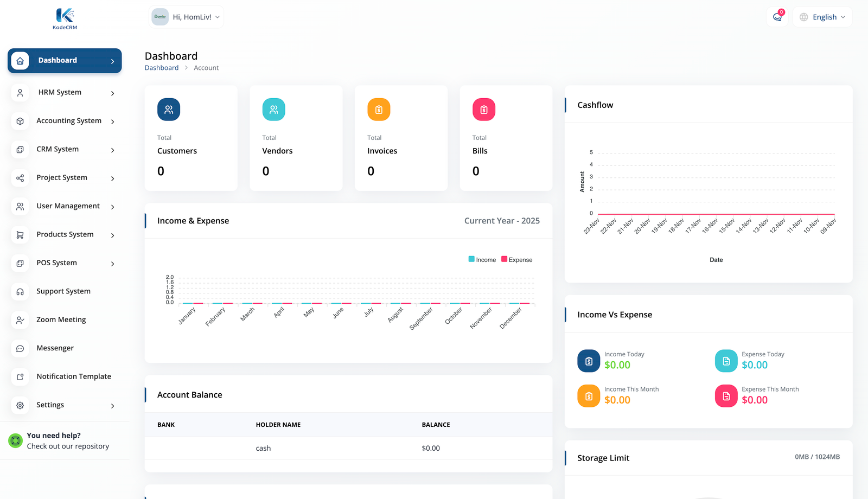Toggle the Income legend series
The height and width of the screenshot is (499, 868).
coord(482,260)
